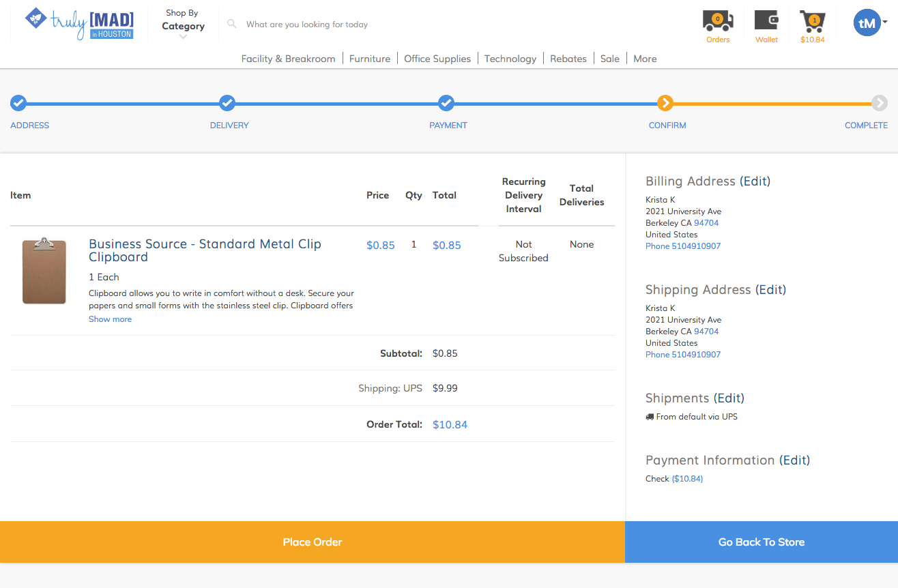This screenshot has height=588, width=898.
Task: Click the Go Back To Store button
Action: pos(762,542)
